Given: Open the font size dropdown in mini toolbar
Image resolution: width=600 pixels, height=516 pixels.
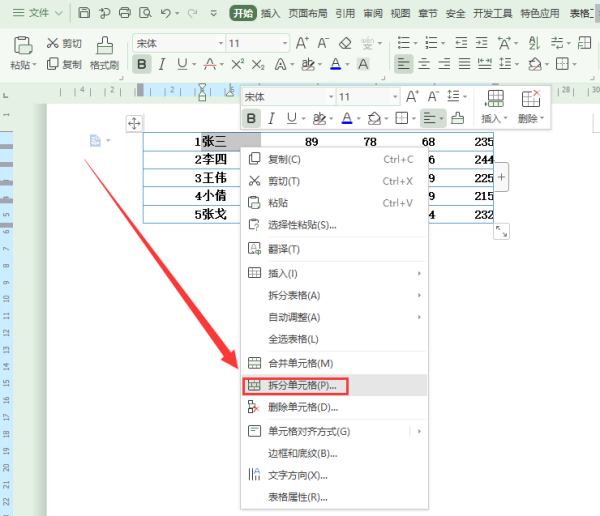Looking at the screenshot, I should coord(395,97).
